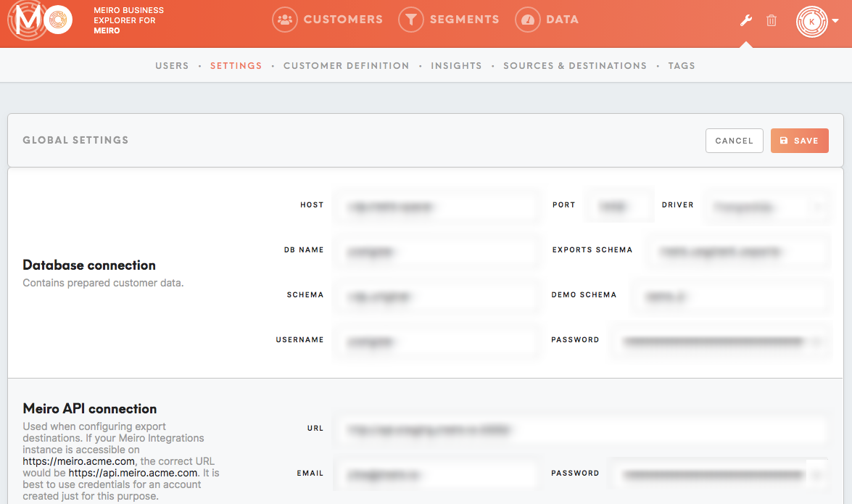
Task: Focus the Port input field
Action: (619, 207)
